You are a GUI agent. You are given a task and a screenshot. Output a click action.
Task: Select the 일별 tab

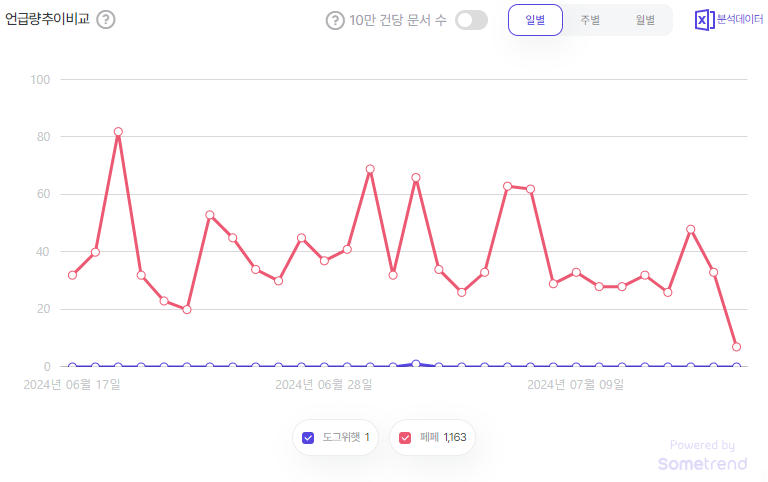point(535,20)
